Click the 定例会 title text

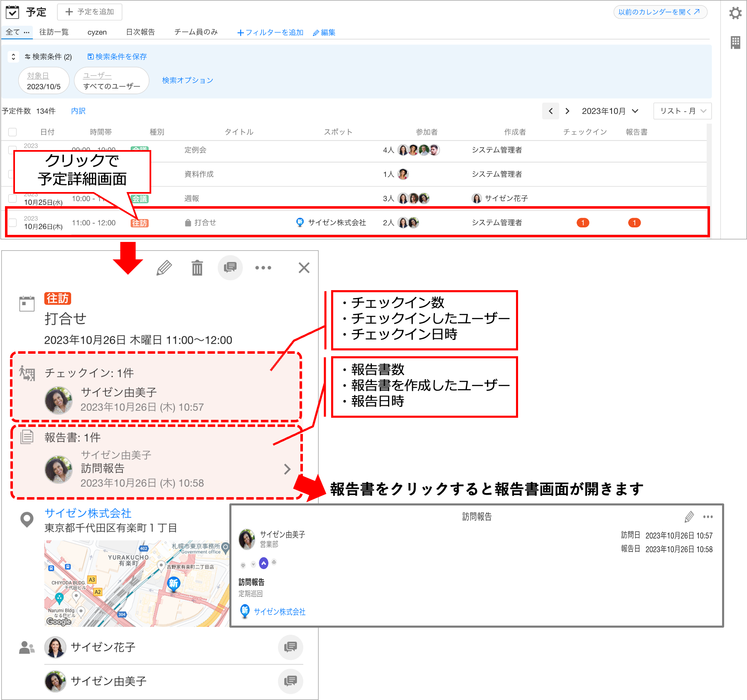(x=195, y=150)
